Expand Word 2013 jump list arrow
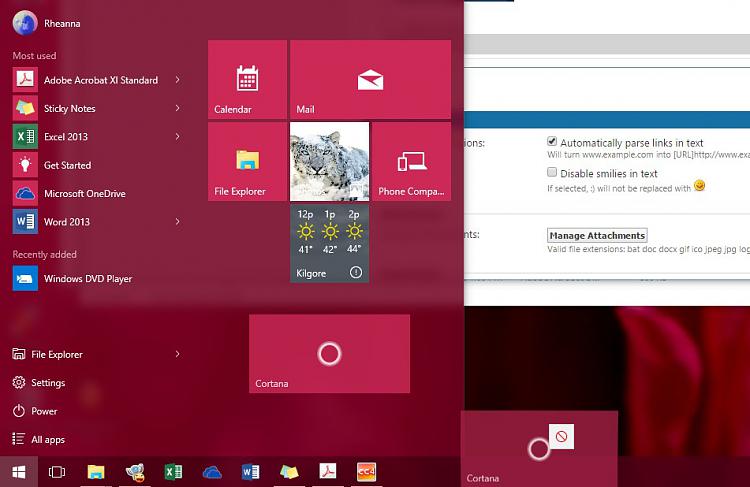 coord(177,221)
